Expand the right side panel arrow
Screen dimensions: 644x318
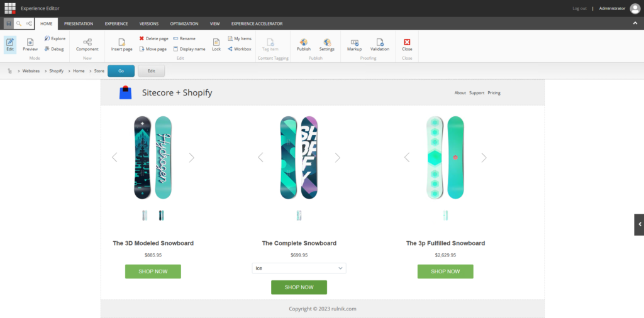tap(639, 224)
